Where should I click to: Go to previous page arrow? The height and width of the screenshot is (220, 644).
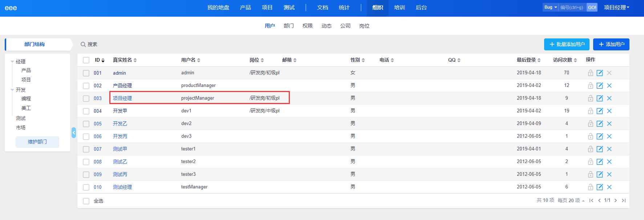[x=599, y=200]
